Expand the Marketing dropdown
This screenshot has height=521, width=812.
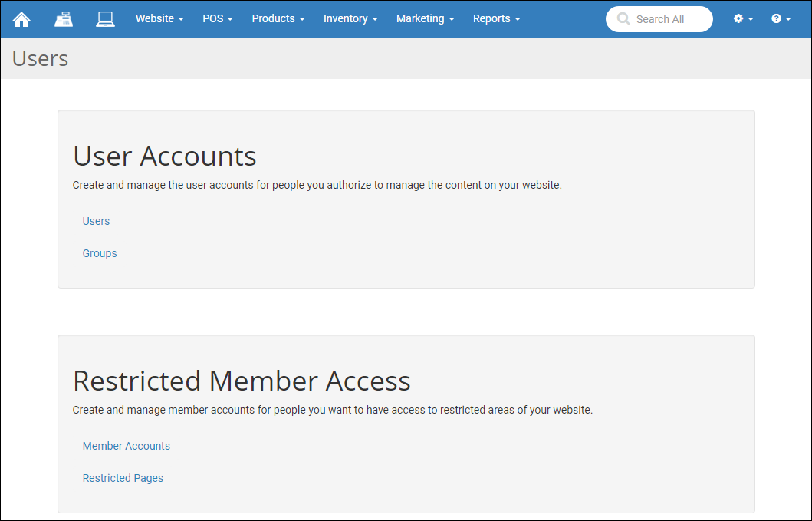pyautogui.click(x=420, y=18)
